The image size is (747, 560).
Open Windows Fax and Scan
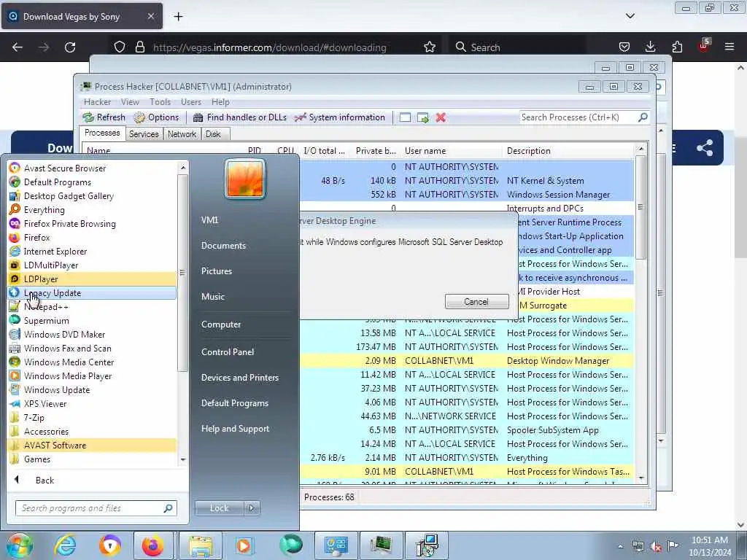point(93,348)
